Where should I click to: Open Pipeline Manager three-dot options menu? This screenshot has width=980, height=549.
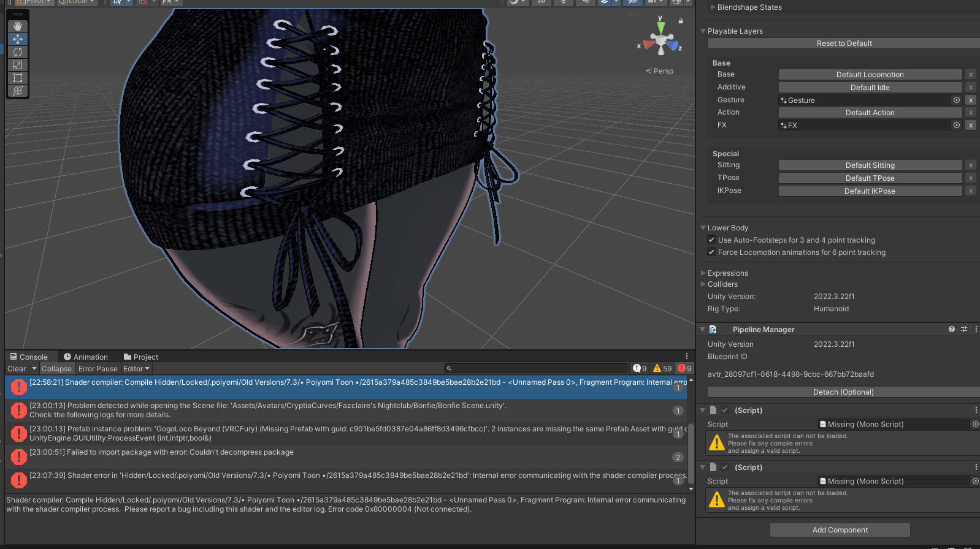tap(976, 330)
